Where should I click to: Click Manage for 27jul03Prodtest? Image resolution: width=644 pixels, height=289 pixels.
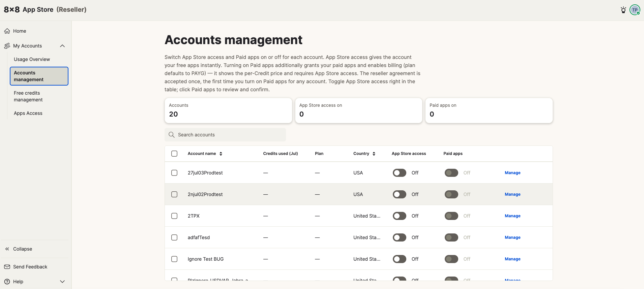tap(513, 173)
